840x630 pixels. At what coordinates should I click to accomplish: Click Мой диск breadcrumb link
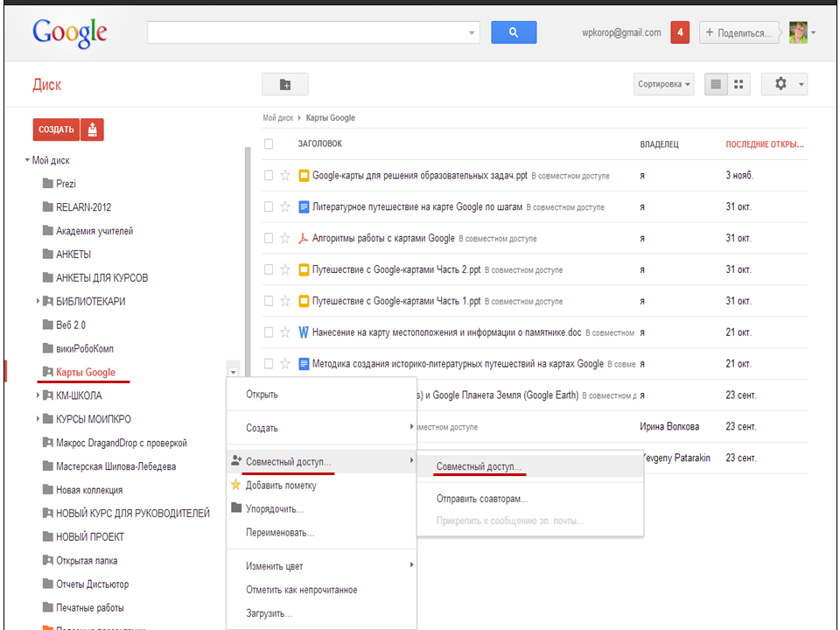click(277, 118)
